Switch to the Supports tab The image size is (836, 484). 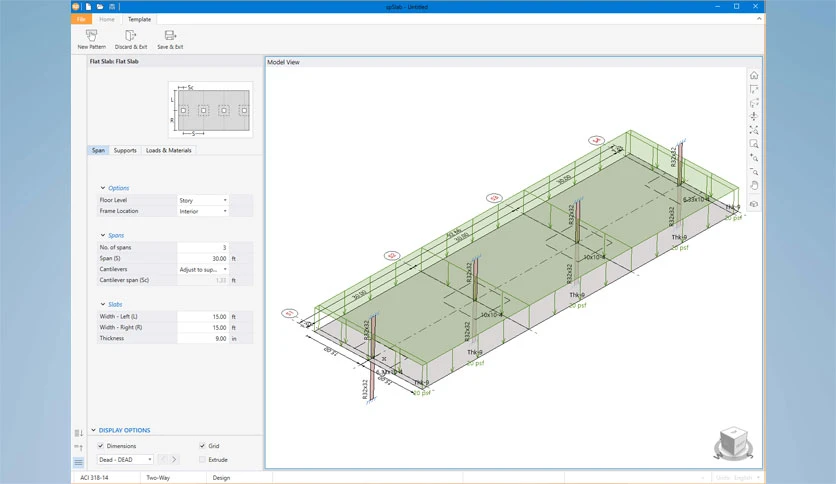click(x=125, y=150)
